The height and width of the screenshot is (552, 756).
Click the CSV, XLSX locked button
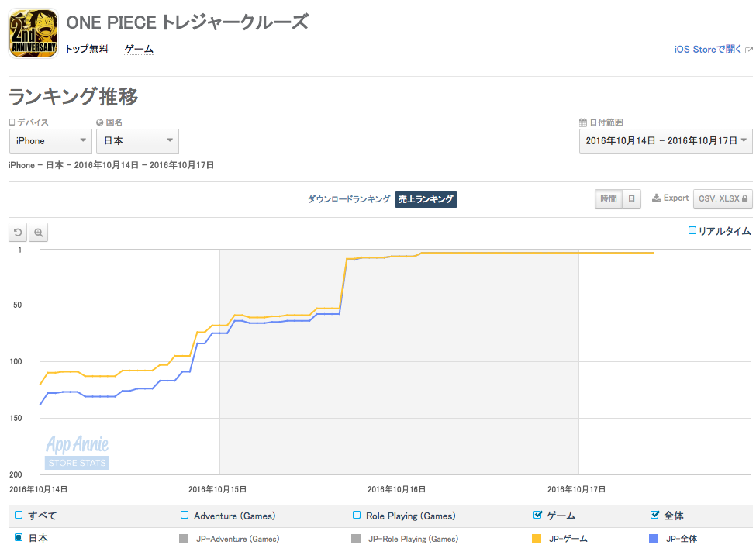click(723, 198)
